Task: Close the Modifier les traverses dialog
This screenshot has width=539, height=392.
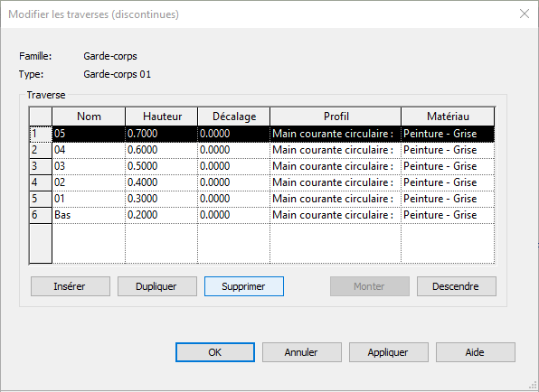Action: pyautogui.click(x=525, y=14)
